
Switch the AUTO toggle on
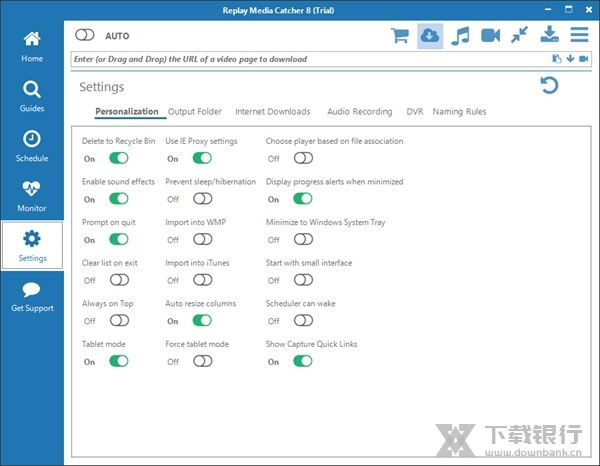point(85,36)
